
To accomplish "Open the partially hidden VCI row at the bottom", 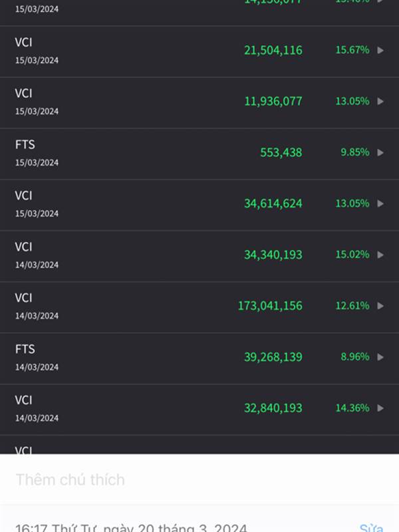I will click(199, 445).
